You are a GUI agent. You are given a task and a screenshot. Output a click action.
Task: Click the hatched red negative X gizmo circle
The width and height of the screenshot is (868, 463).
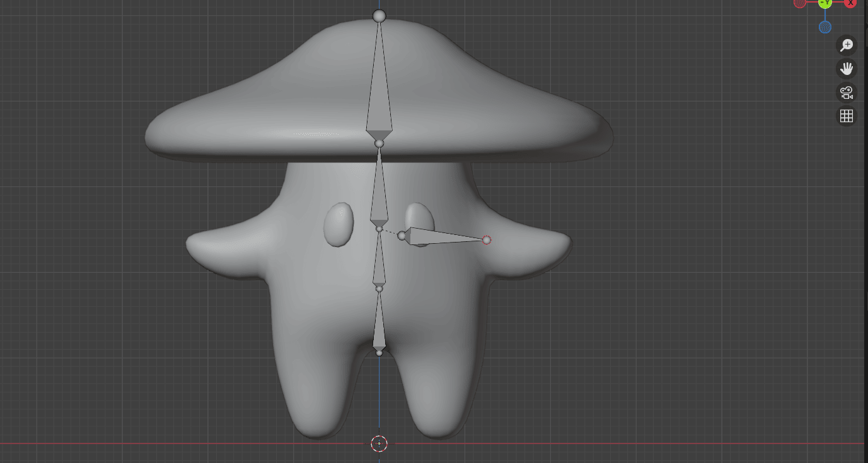click(799, 3)
